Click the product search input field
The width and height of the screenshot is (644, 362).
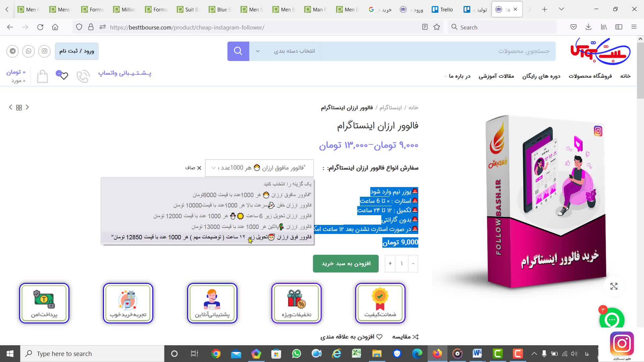[x=436, y=51]
